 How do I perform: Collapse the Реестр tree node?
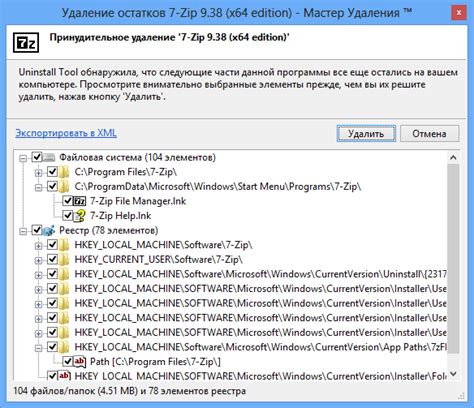[x=23, y=231]
